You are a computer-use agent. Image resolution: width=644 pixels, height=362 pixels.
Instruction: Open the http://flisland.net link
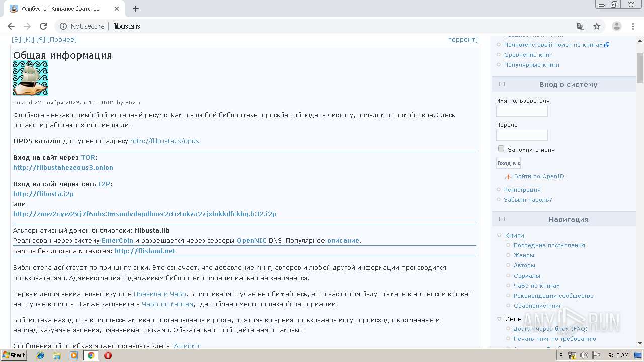point(145,251)
